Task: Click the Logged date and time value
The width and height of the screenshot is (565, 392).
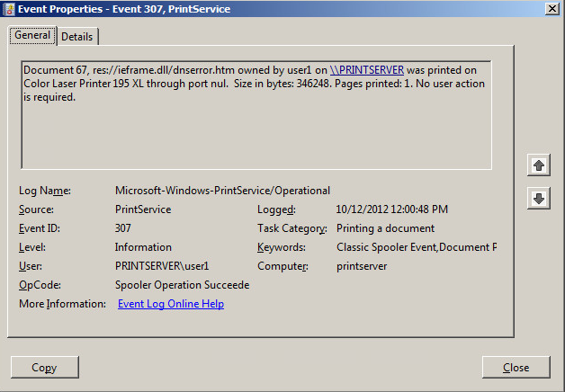Action: click(391, 209)
